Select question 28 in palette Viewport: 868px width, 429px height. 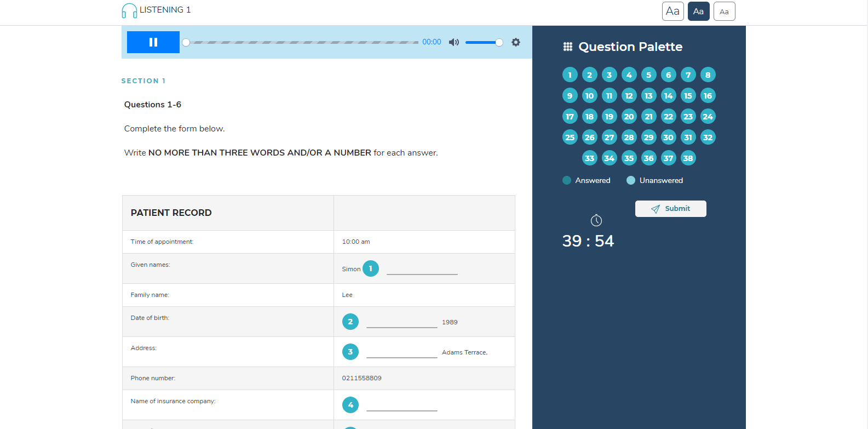(629, 138)
